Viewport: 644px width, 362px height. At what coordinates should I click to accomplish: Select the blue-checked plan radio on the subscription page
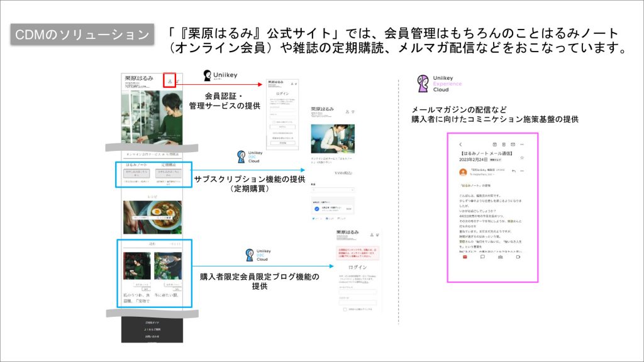tap(317, 209)
